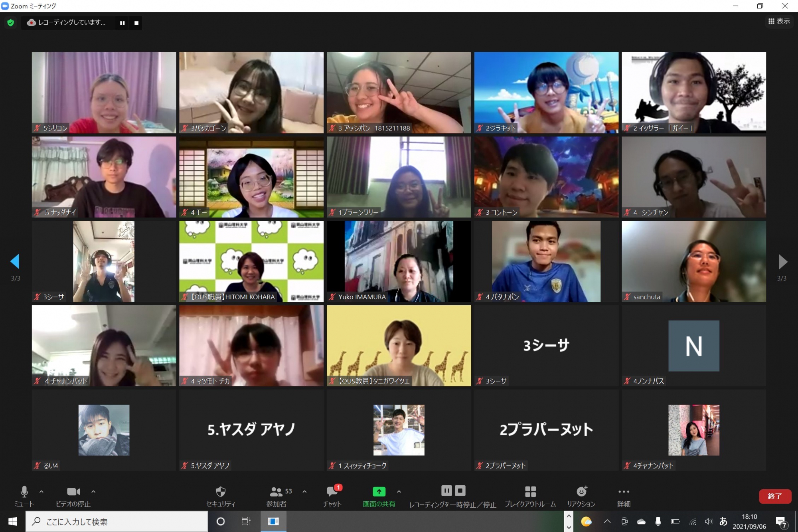Open the 表示 view layout menu
Screen dimensions: 798x532
point(779,21)
